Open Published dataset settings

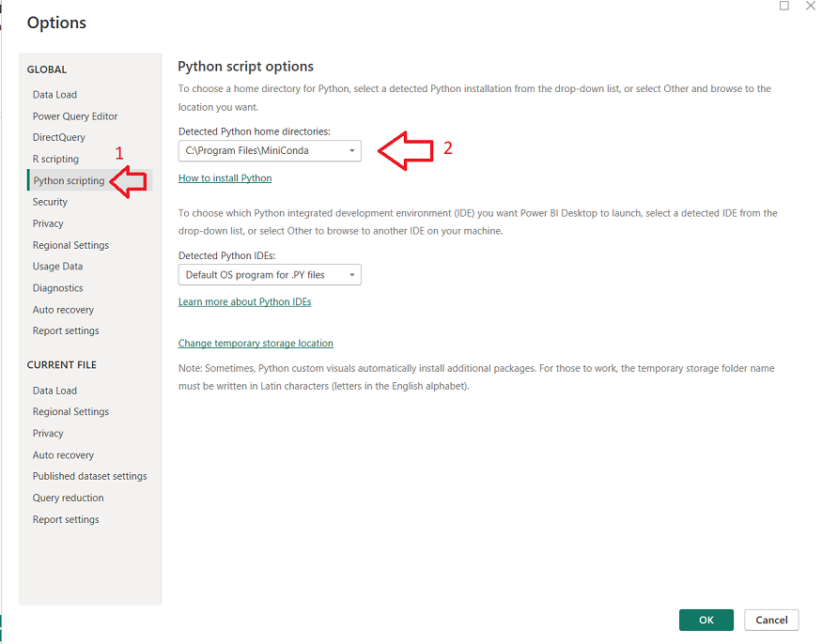(89, 476)
